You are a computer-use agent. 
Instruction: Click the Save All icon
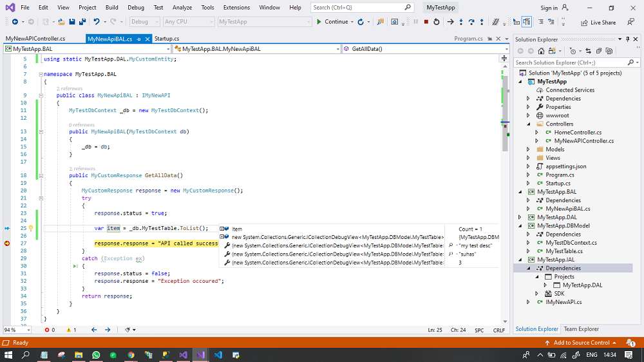82,22
